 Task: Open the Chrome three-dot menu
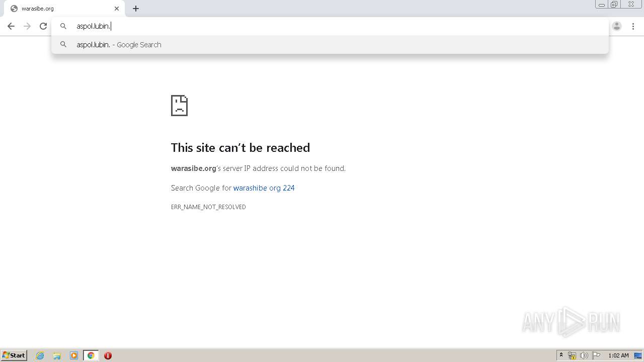click(633, 26)
